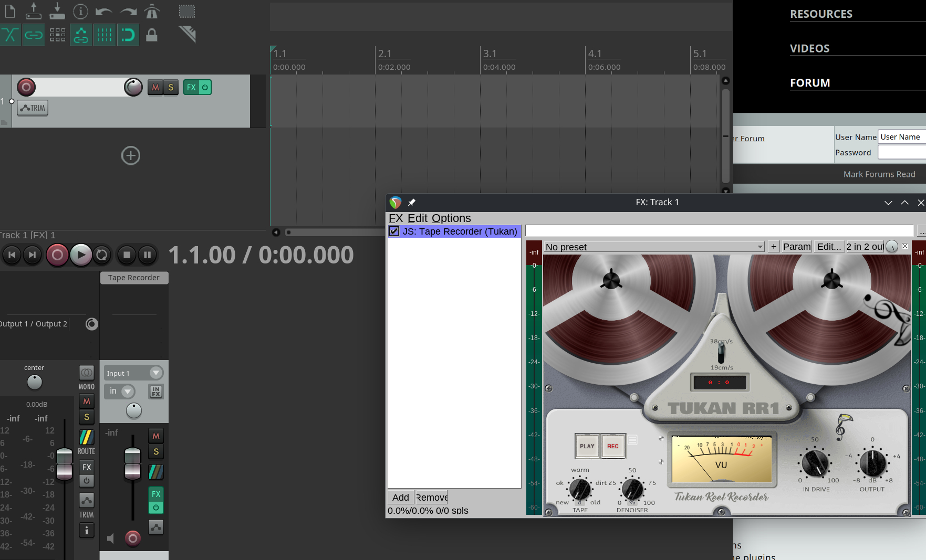Click the metronome icon in the toolbar
This screenshot has height=560, width=926.
pos(152,11)
